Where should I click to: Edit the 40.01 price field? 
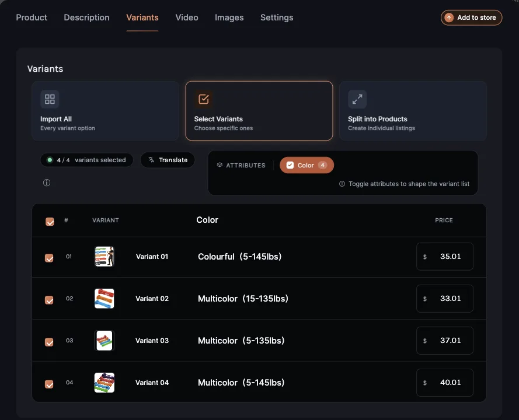tap(444, 382)
